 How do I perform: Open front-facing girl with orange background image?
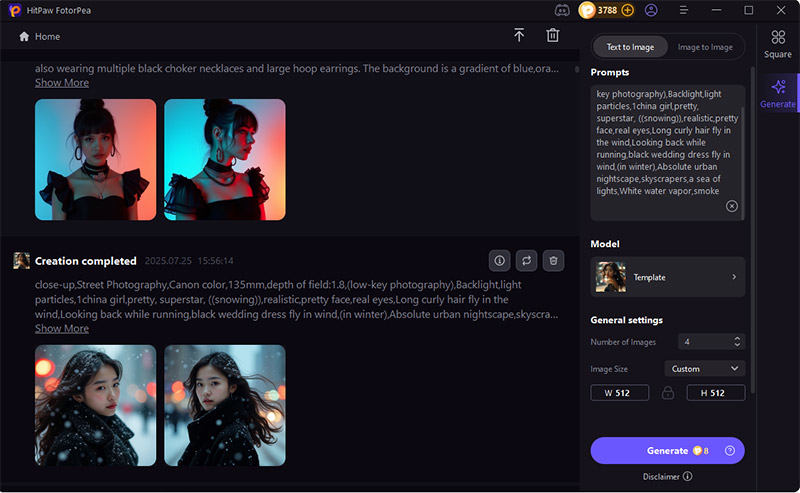(x=95, y=160)
